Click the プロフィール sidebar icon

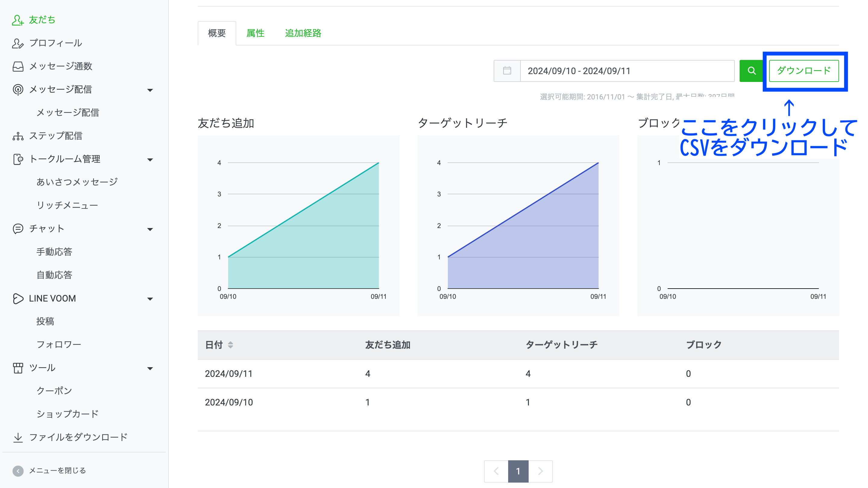17,43
